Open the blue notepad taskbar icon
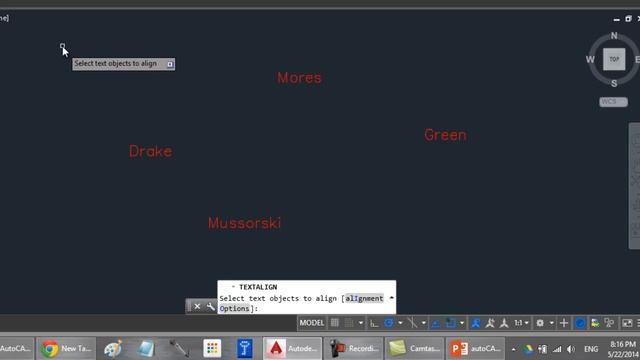640x360 pixels. [x=146, y=349]
